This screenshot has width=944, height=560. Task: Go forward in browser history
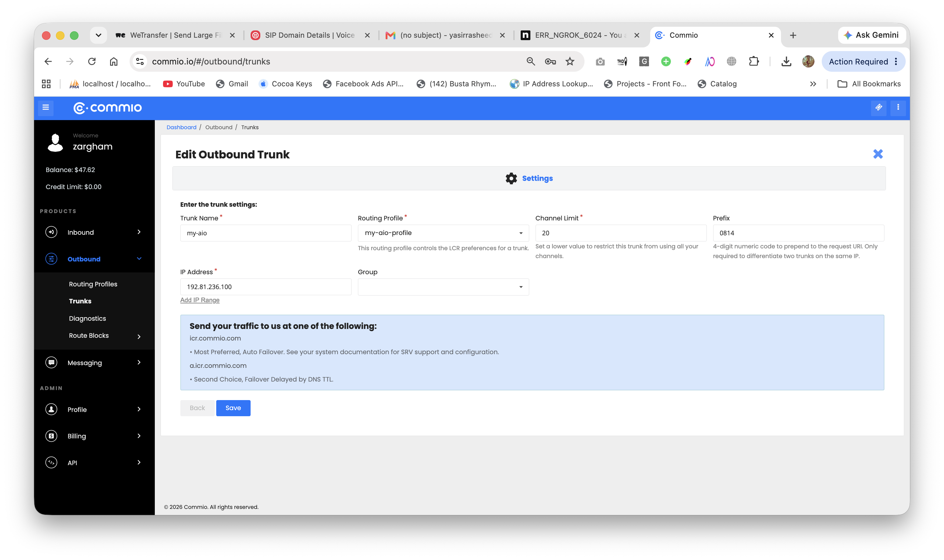(x=70, y=61)
